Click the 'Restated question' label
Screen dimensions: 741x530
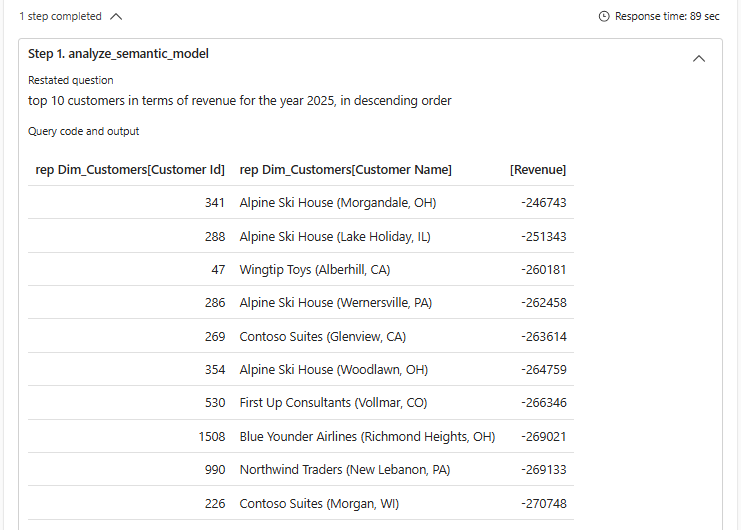71,80
